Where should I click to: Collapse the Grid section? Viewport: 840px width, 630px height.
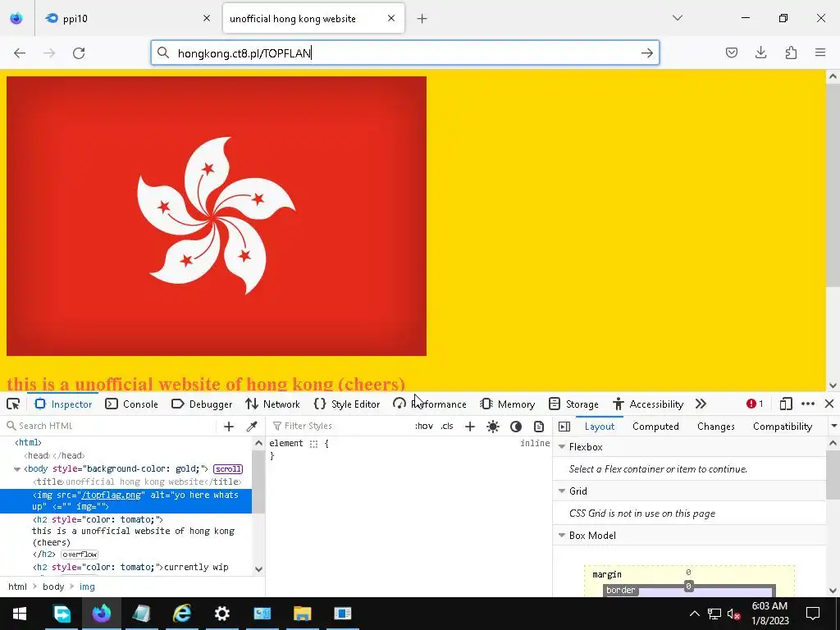(562, 491)
